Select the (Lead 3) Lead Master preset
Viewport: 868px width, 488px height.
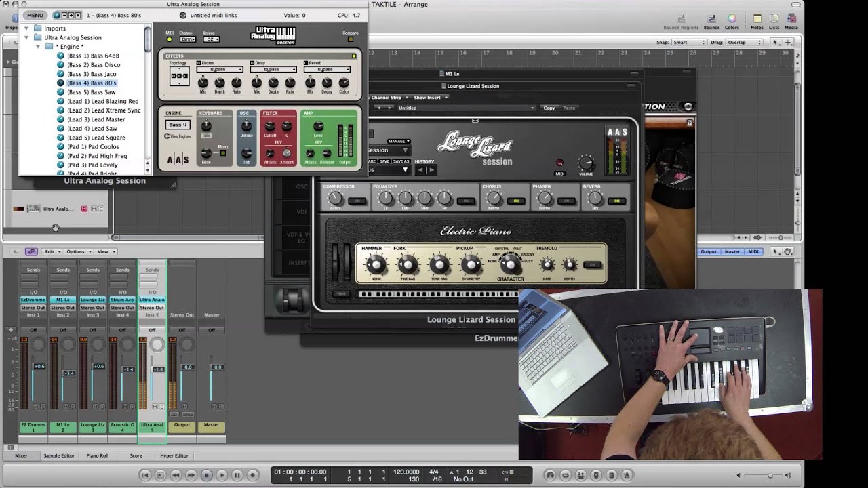click(96, 119)
